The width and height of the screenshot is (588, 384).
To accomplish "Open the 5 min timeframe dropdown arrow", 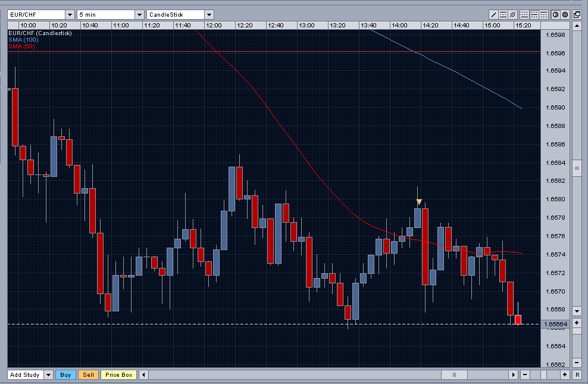I will 139,15.
